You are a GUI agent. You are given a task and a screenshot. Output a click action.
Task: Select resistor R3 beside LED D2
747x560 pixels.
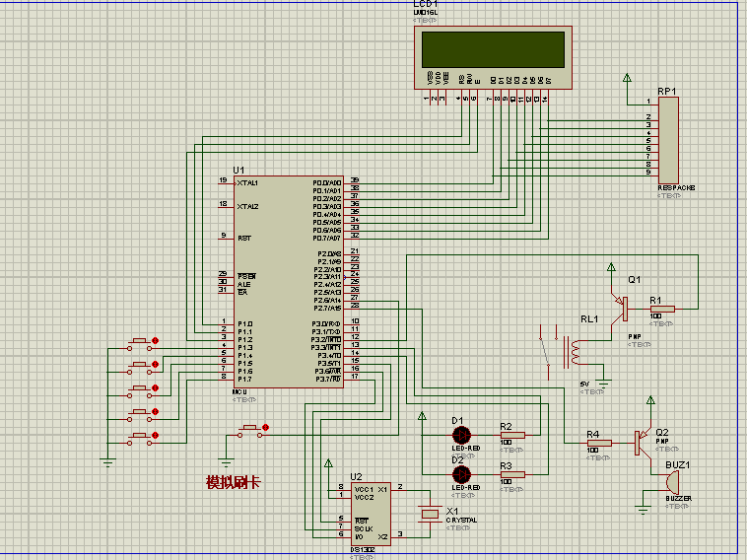point(512,473)
